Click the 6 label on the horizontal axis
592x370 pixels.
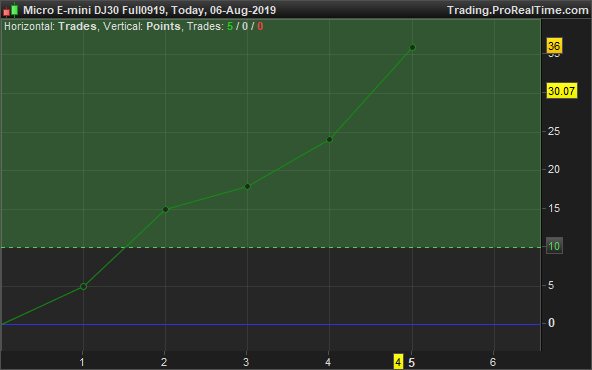pos(493,362)
